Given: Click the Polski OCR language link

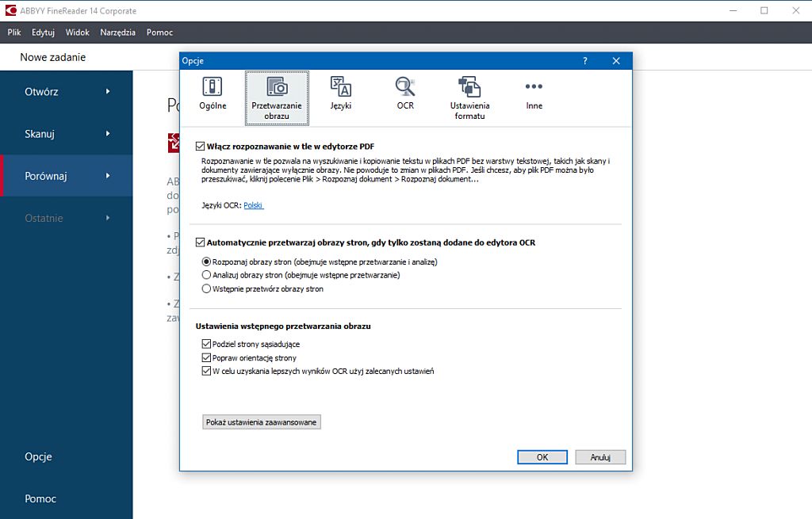Looking at the screenshot, I should tap(253, 205).
